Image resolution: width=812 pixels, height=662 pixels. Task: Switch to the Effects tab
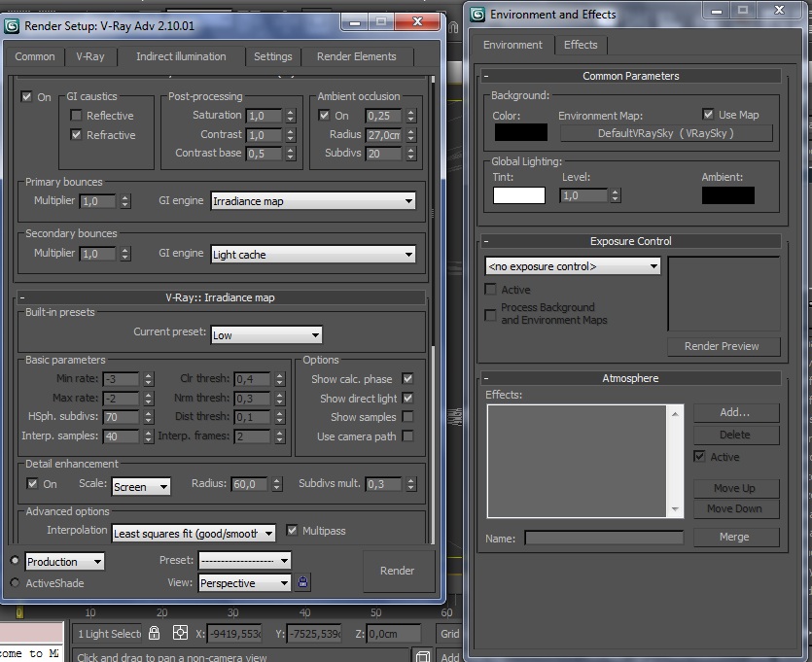[x=581, y=45]
